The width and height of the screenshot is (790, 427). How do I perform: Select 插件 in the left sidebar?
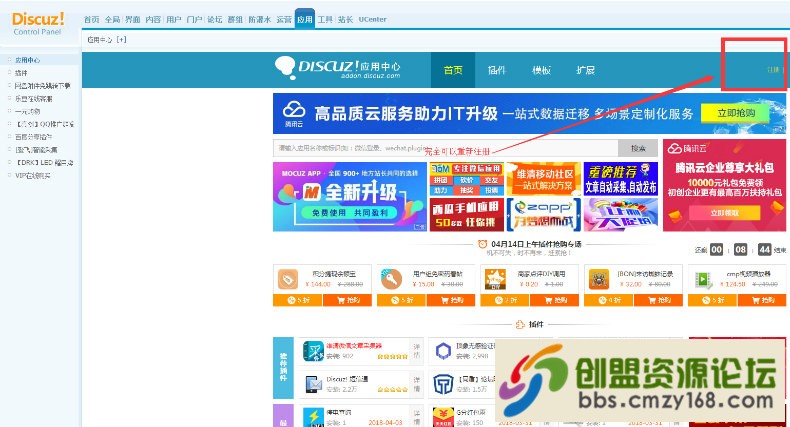tap(21, 73)
